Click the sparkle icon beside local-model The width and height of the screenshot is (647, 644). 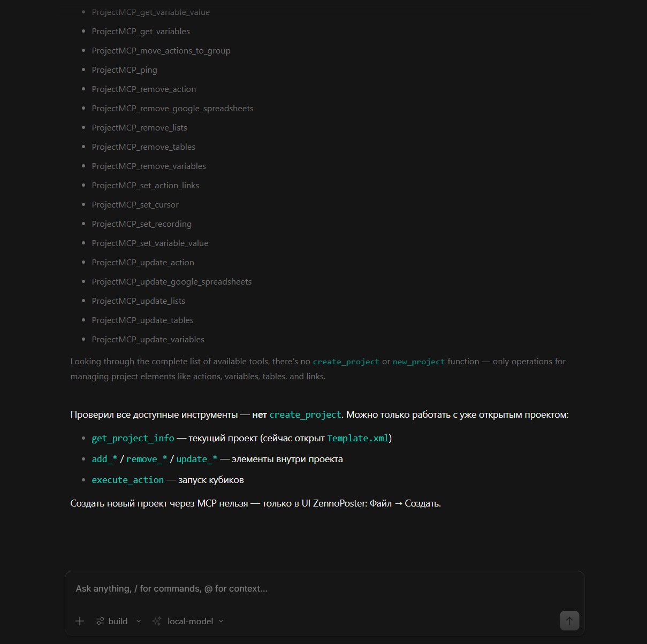[157, 621]
